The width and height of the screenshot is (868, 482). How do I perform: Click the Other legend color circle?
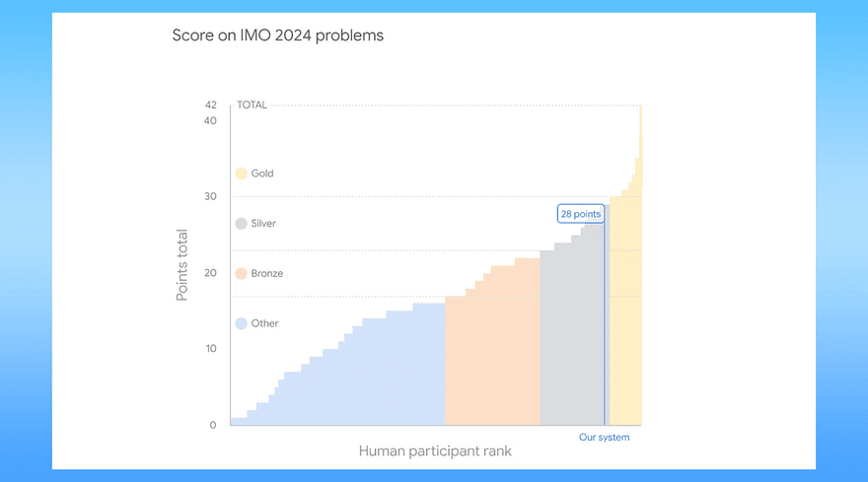click(241, 323)
